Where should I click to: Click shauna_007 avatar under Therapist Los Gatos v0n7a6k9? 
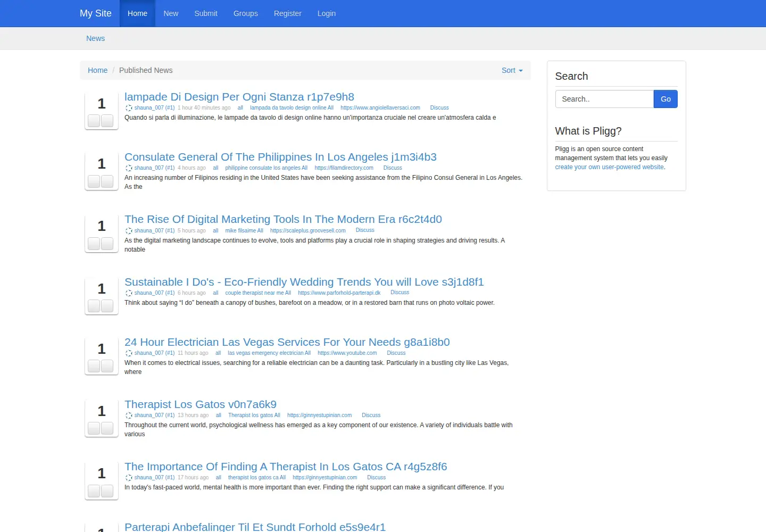(129, 415)
